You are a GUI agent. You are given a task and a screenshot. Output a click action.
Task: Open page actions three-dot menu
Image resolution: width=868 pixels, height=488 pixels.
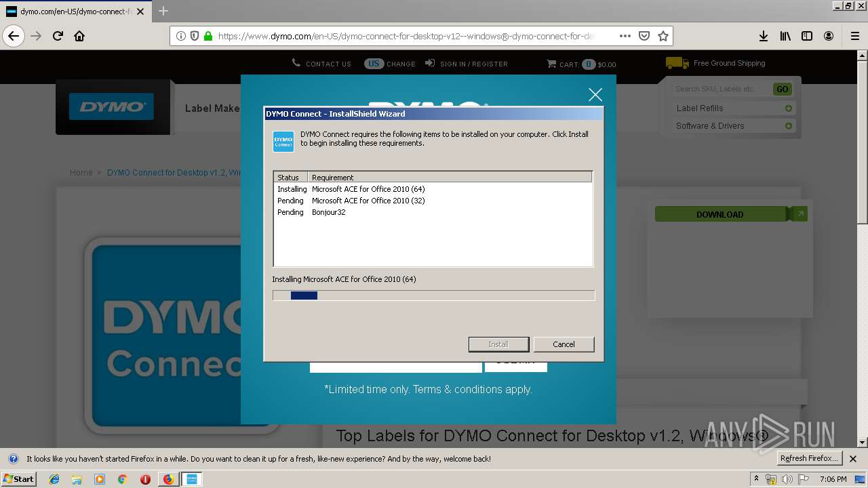[625, 36]
